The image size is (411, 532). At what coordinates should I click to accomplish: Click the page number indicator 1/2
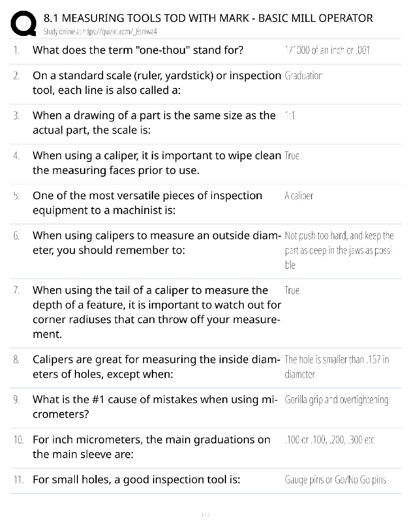point(205,515)
